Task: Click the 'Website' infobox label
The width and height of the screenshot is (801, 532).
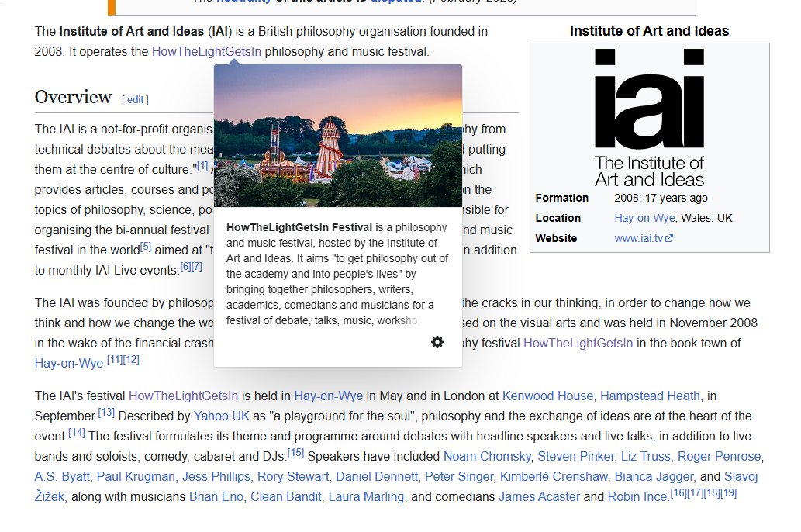Action: click(x=556, y=238)
